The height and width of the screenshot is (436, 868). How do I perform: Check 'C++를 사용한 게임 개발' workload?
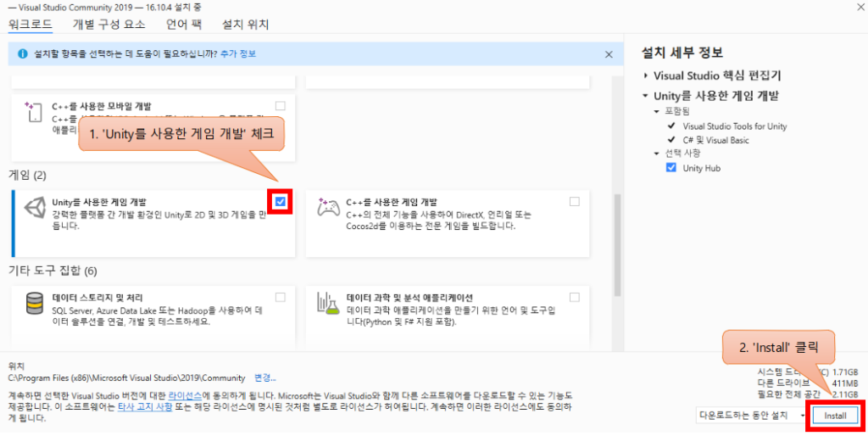[575, 202]
